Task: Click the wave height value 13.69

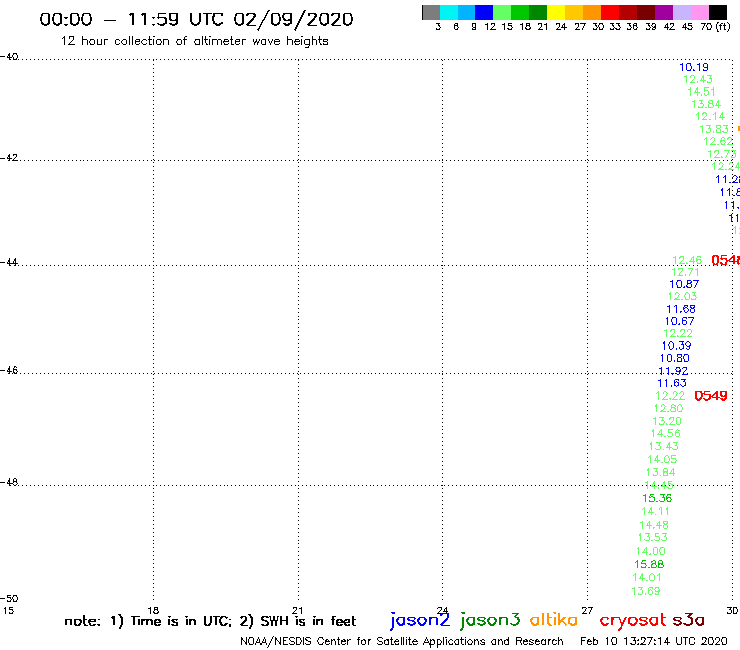Action: 646,591
